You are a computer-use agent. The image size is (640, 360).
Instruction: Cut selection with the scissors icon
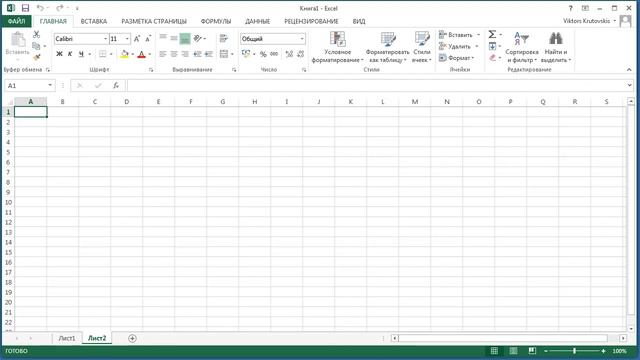[x=37, y=34]
